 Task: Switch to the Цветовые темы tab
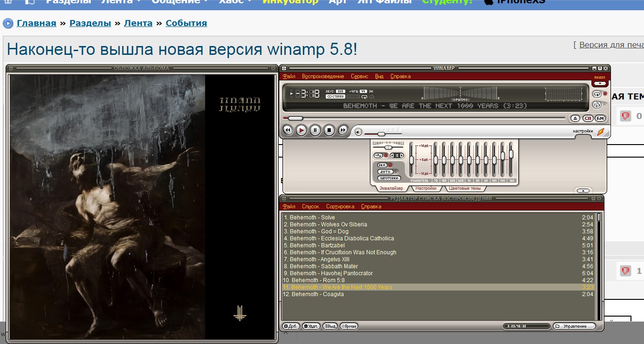click(465, 188)
